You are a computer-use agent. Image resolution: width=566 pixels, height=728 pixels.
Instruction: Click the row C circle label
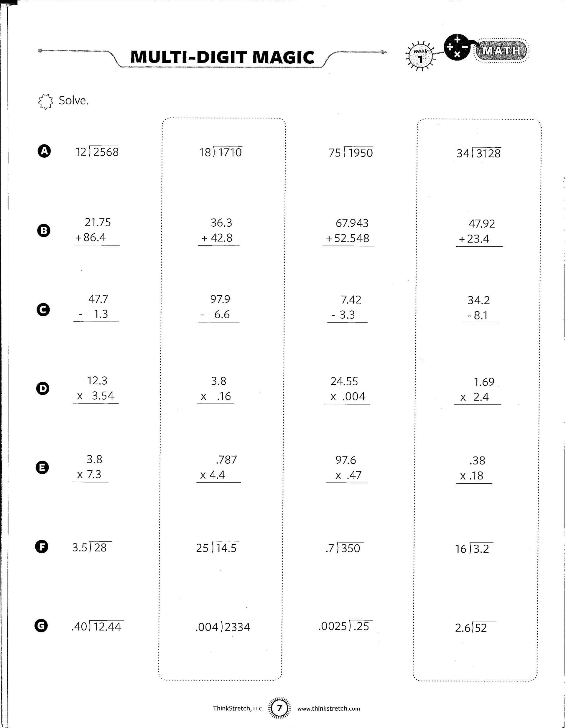[43, 310]
